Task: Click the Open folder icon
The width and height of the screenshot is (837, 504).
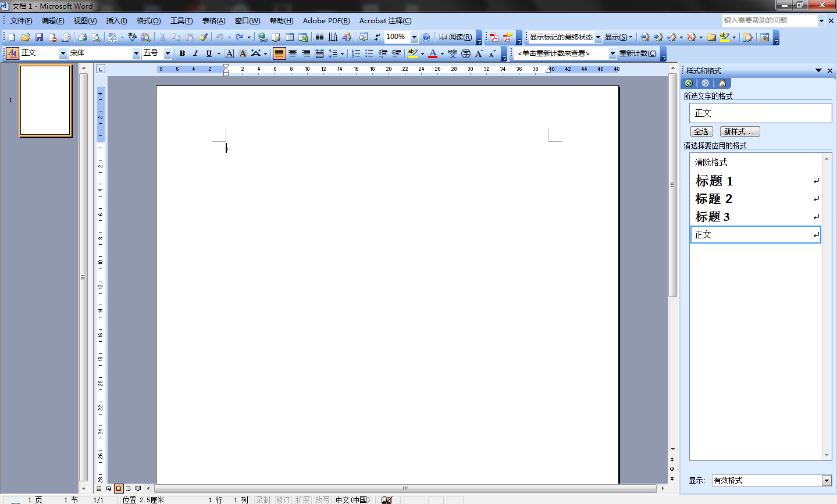Action: [x=26, y=37]
